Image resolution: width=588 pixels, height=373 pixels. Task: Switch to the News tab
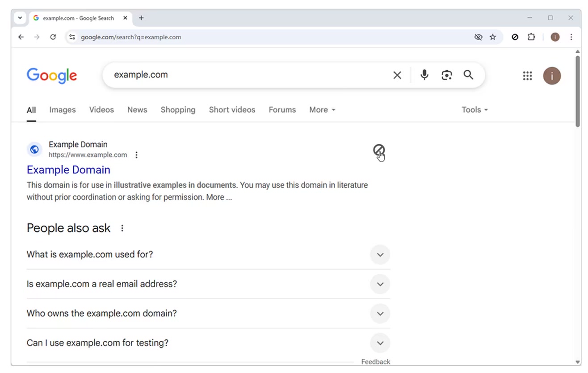[137, 110]
